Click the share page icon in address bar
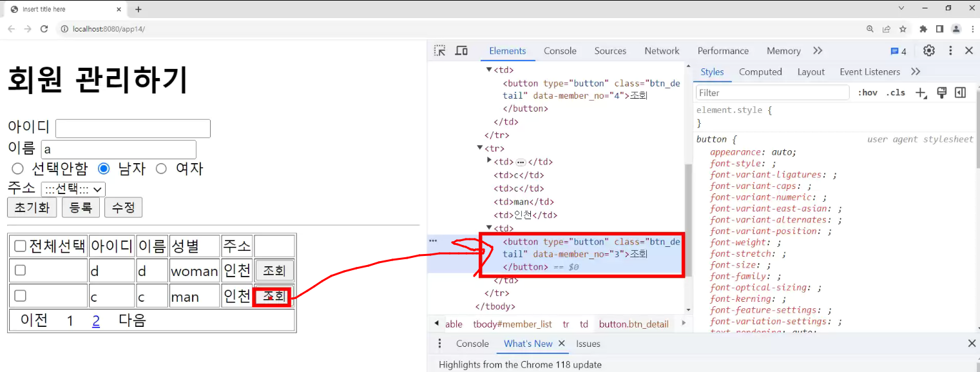This screenshot has height=372, width=980. [887, 29]
